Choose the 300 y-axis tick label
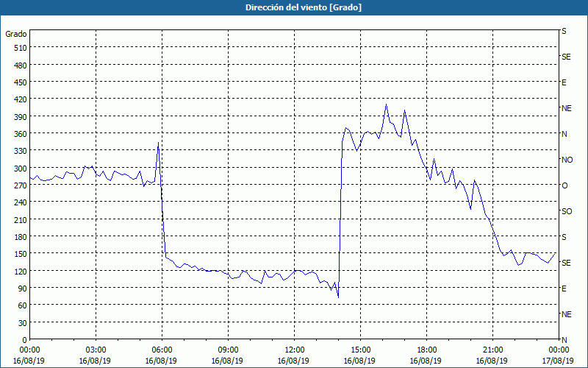The image size is (588, 368). coord(21,169)
